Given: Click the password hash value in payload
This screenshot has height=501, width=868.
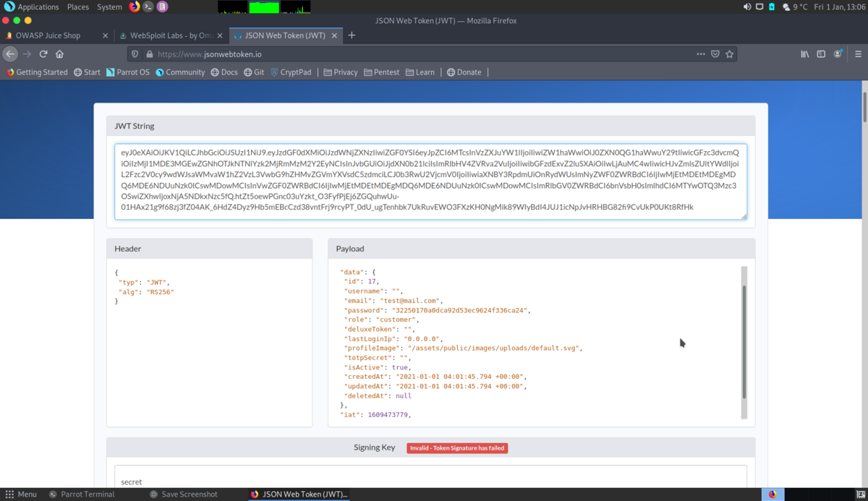Looking at the screenshot, I should (460, 310).
